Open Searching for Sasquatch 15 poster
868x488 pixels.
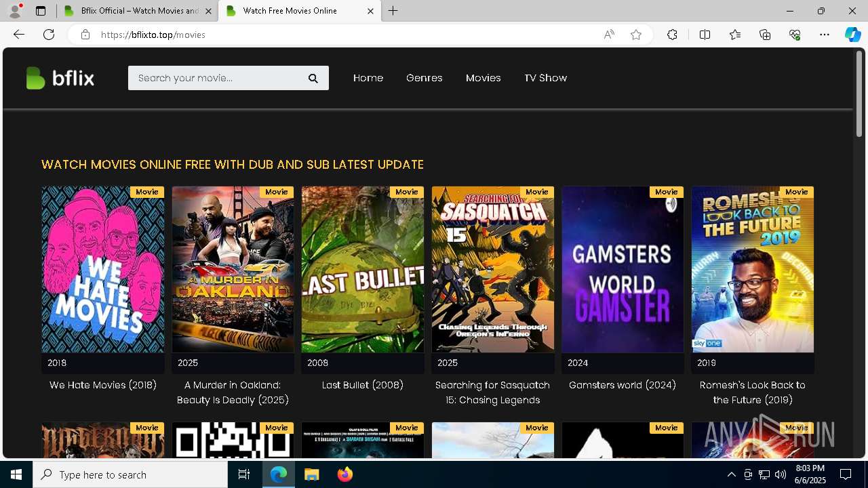pyautogui.click(x=493, y=269)
